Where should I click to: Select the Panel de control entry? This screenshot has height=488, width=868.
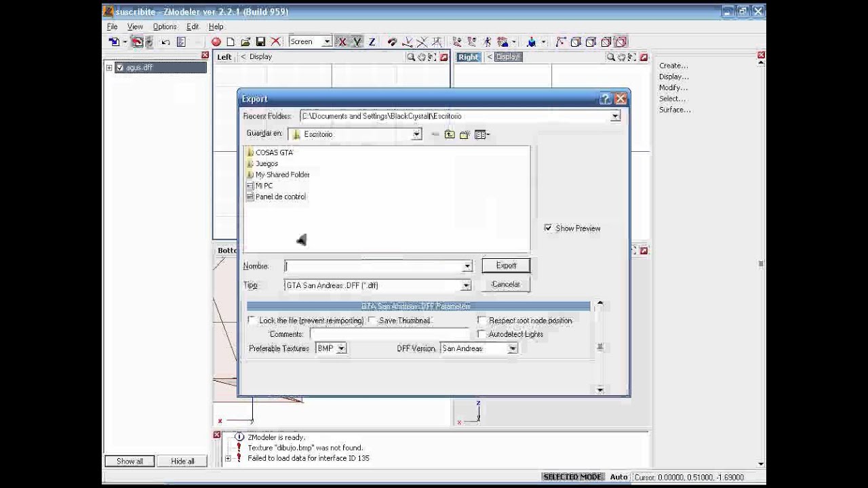276,197
